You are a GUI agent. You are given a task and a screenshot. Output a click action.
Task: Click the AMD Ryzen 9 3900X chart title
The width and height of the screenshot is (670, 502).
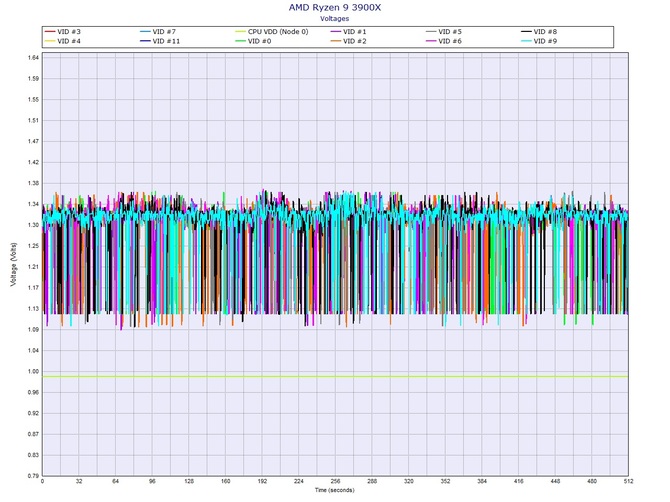pos(335,7)
